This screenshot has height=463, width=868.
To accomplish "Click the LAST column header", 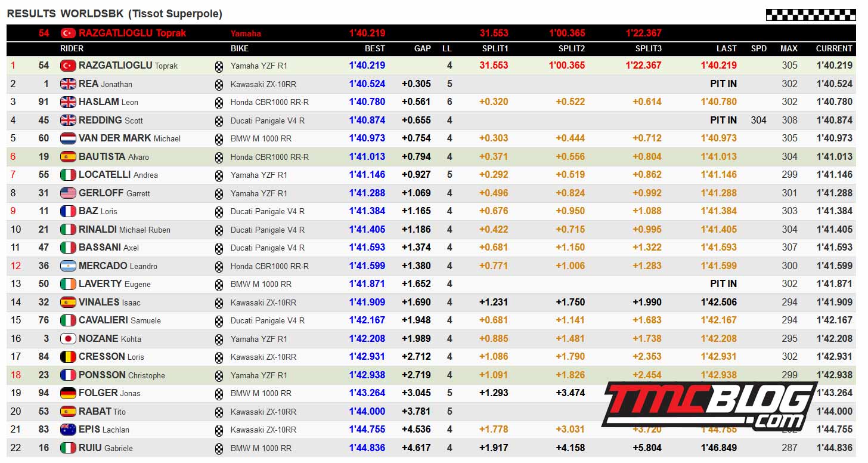I will click(x=727, y=48).
